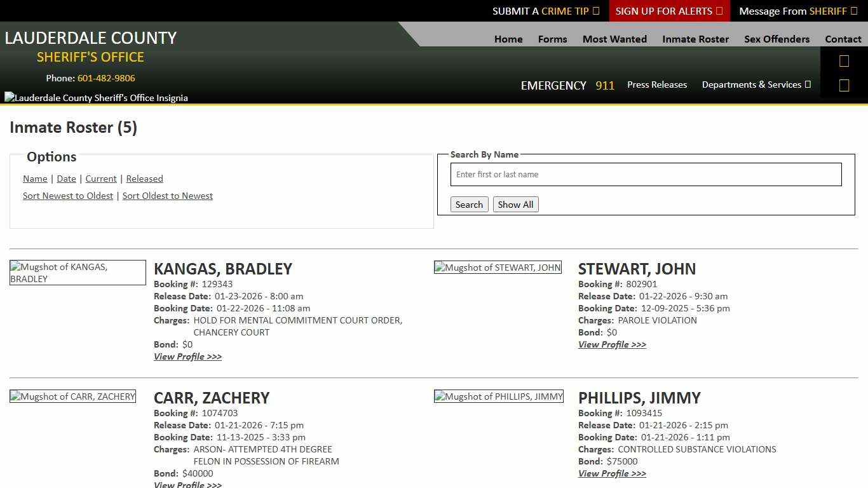The image size is (868, 488).
Task: Click the upper social media square icon
Action: coord(844,60)
